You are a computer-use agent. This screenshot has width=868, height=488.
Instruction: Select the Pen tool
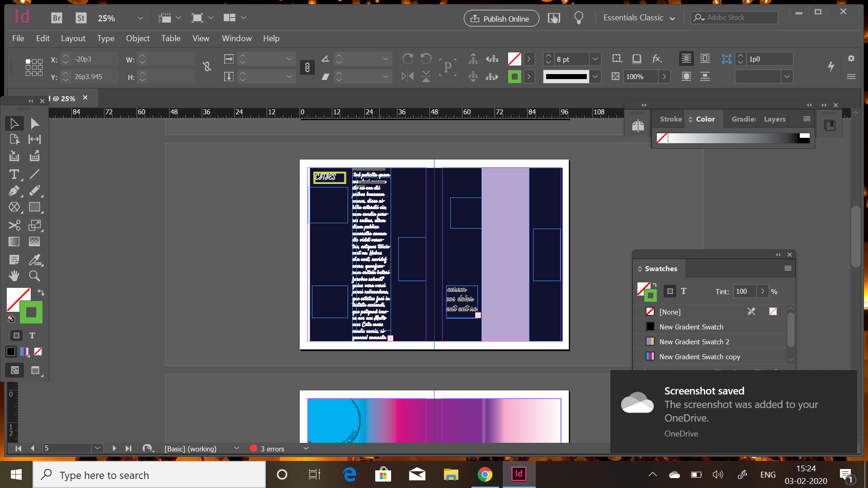tap(14, 191)
